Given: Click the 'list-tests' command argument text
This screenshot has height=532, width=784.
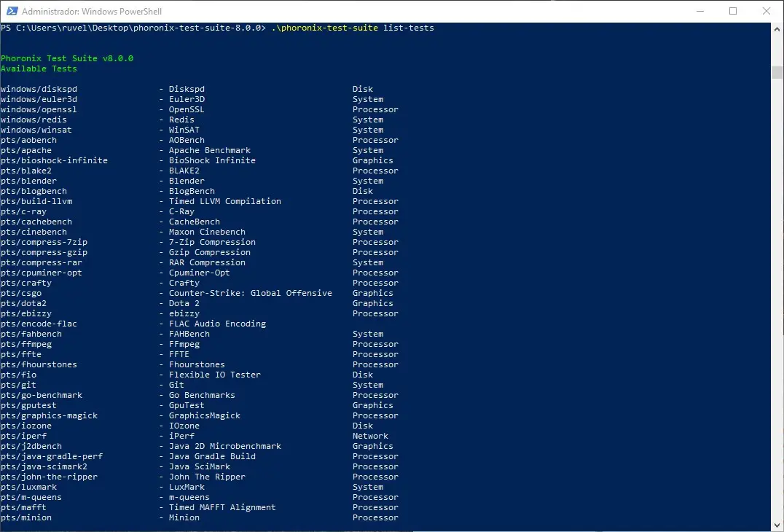Looking at the screenshot, I should 408,28.
